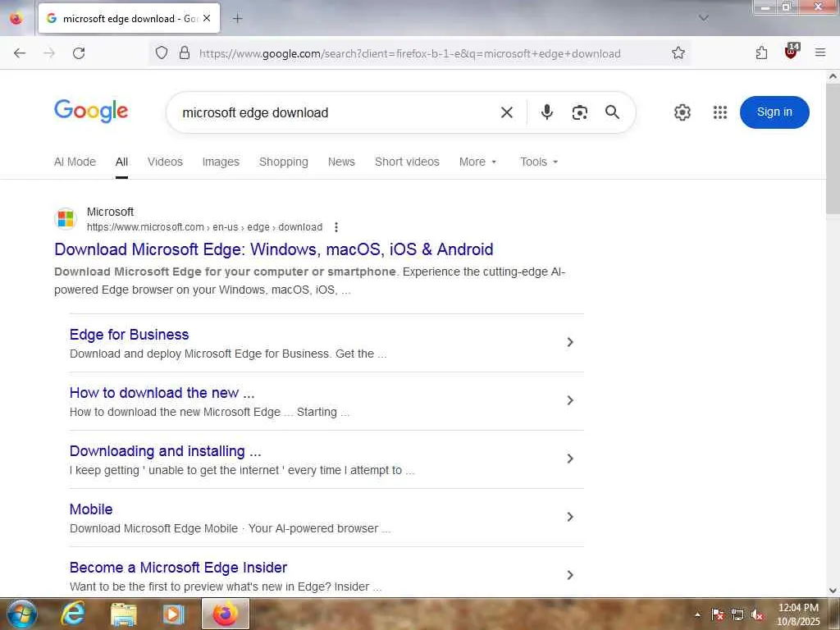This screenshot has height=630, width=840.
Task: Click the uBlock Origin shield icon
Action: tap(791, 53)
